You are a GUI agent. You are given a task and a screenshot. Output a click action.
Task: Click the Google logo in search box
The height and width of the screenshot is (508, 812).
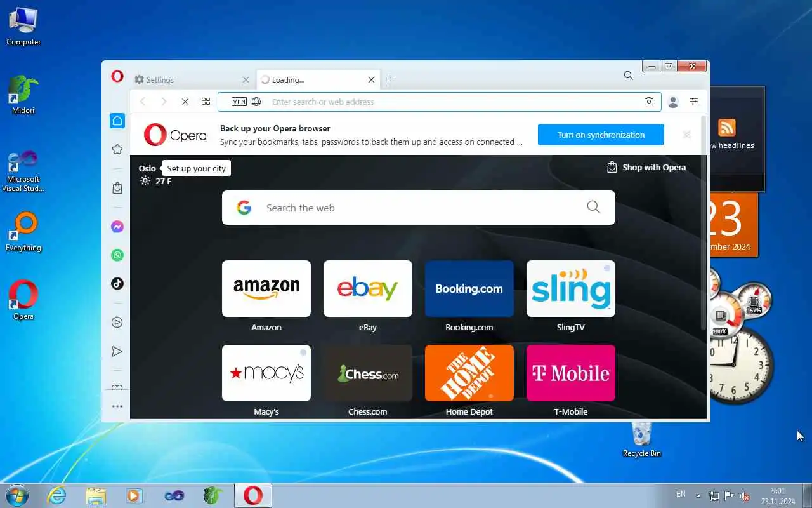click(244, 208)
